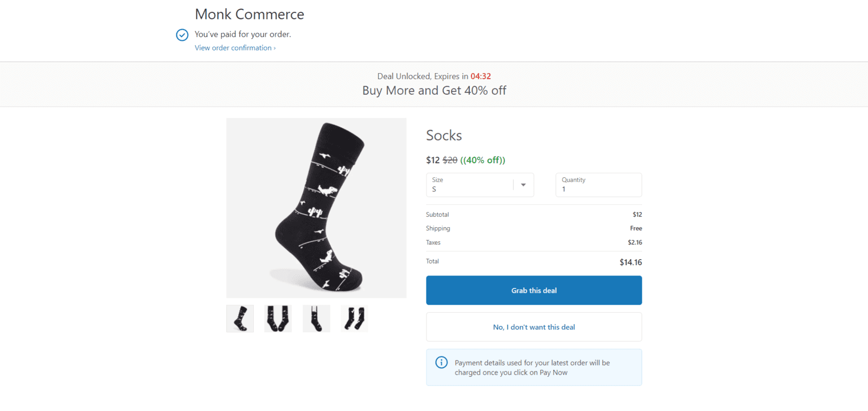Click the Quantity input field
This screenshot has width=868, height=411.
(597, 189)
